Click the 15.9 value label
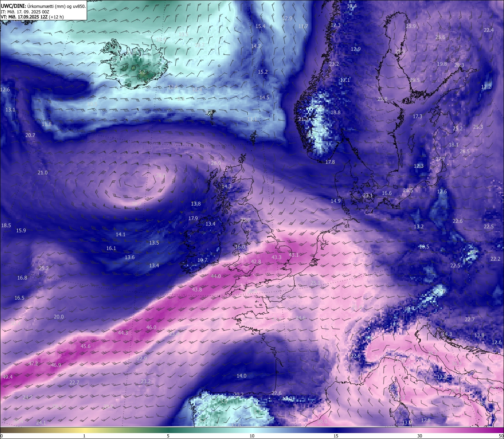 pos(21,230)
